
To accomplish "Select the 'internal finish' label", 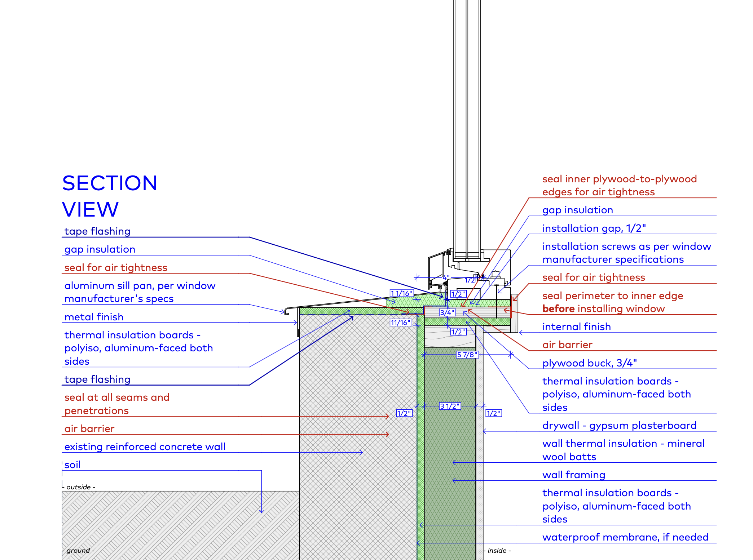I will click(x=576, y=327).
